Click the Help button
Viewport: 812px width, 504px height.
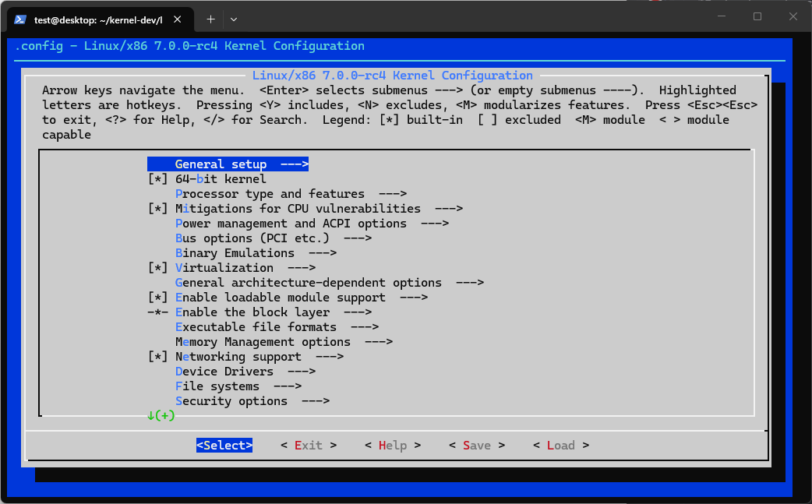(x=393, y=446)
